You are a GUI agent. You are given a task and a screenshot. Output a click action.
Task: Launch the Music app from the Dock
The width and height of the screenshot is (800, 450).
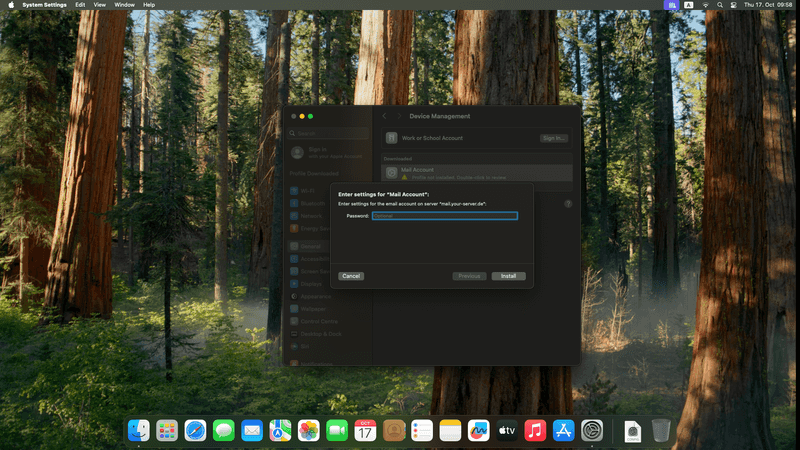(536, 430)
